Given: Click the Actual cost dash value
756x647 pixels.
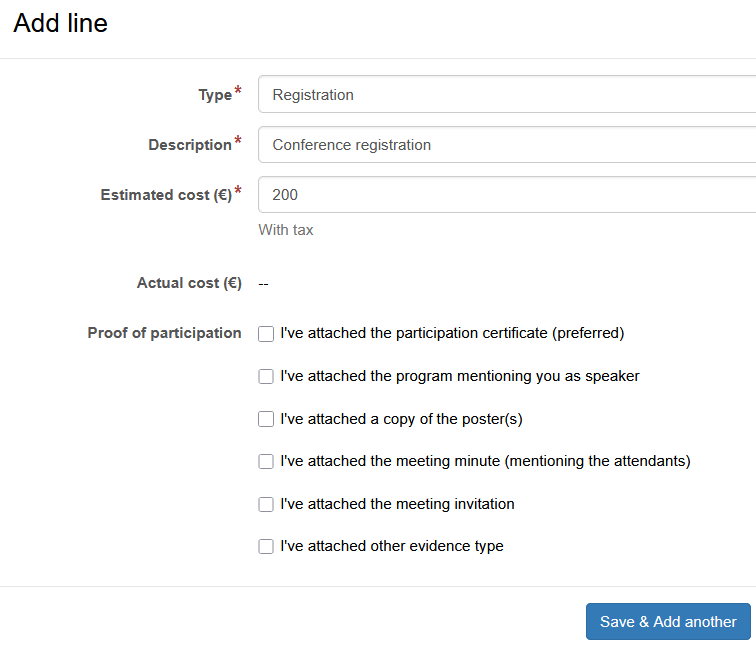Looking at the screenshot, I should [x=263, y=283].
